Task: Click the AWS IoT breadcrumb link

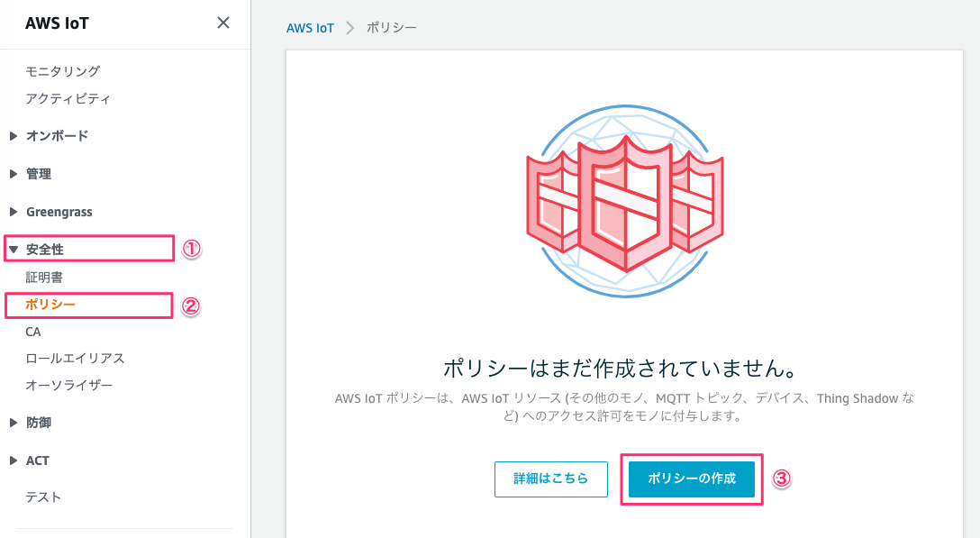Action: point(311,28)
